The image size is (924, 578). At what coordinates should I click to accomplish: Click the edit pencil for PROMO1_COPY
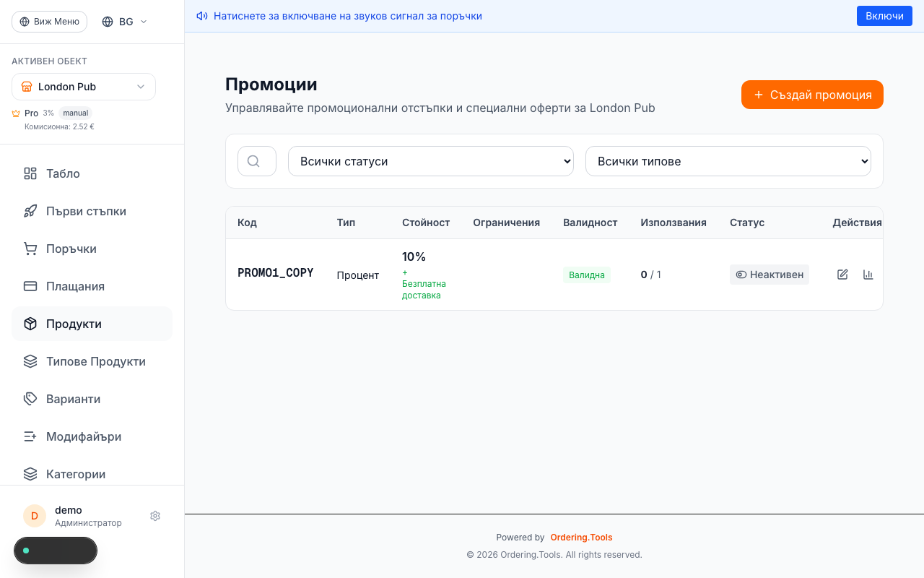[842, 275]
